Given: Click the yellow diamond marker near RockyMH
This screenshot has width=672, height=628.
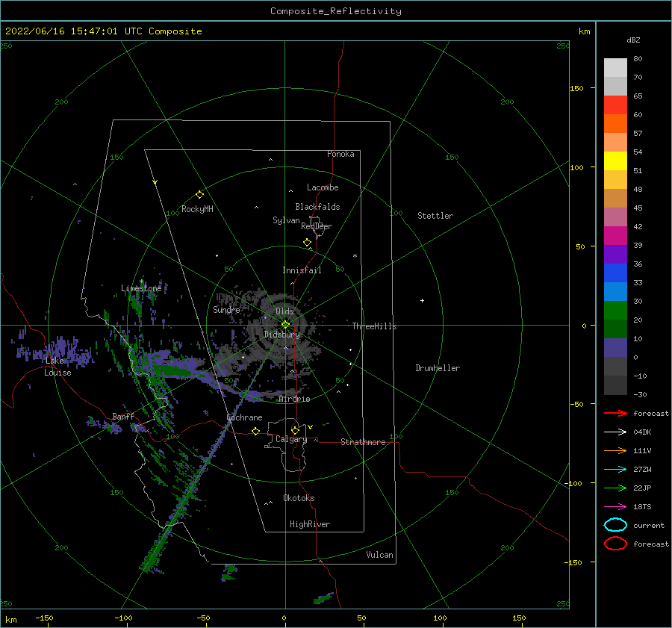Looking at the screenshot, I should point(199,195).
